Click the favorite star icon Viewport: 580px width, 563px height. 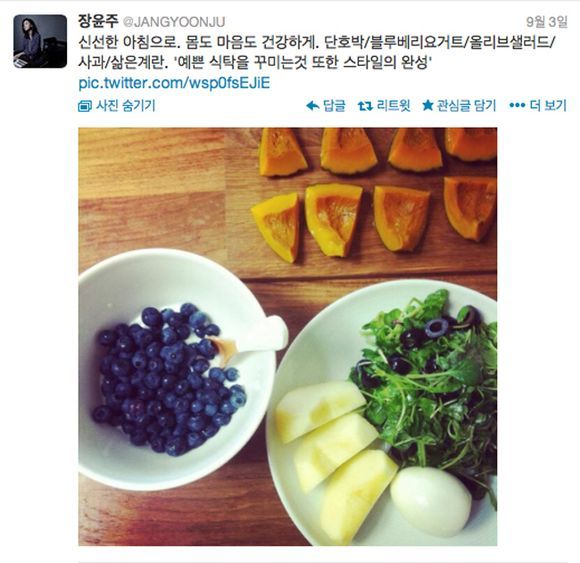[x=428, y=106]
